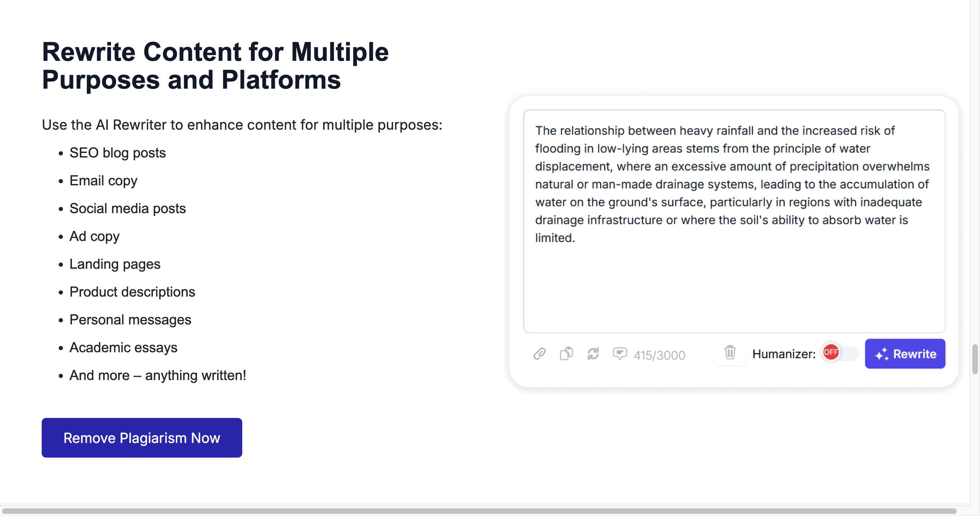Select the Product descriptions list item
This screenshot has height=516, width=980.
point(132,292)
